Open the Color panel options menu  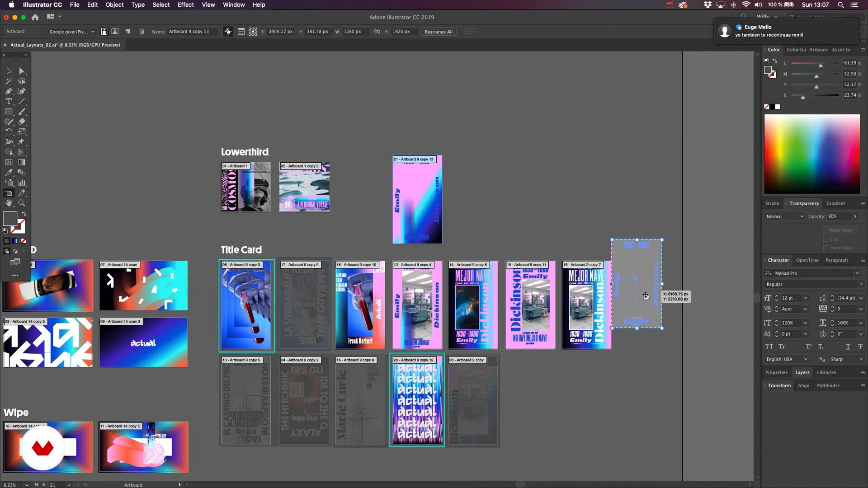pos(863,50)
